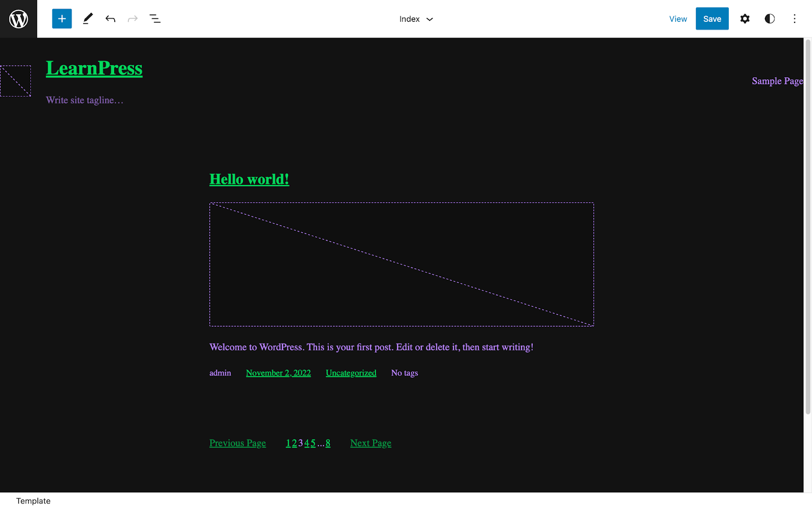
Task: Click the Uncategorized category link
Action: click(351, 373)
